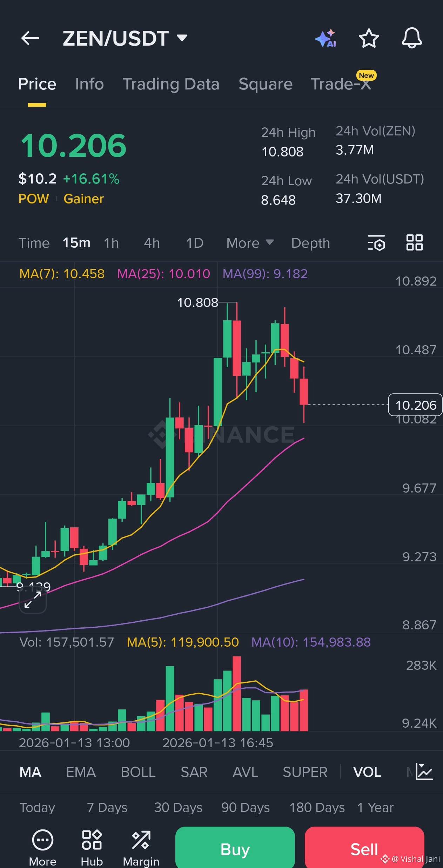Select the Time line chart interval
The height and width of the screenshot is (868, 443).
click(x=34, y=243)
